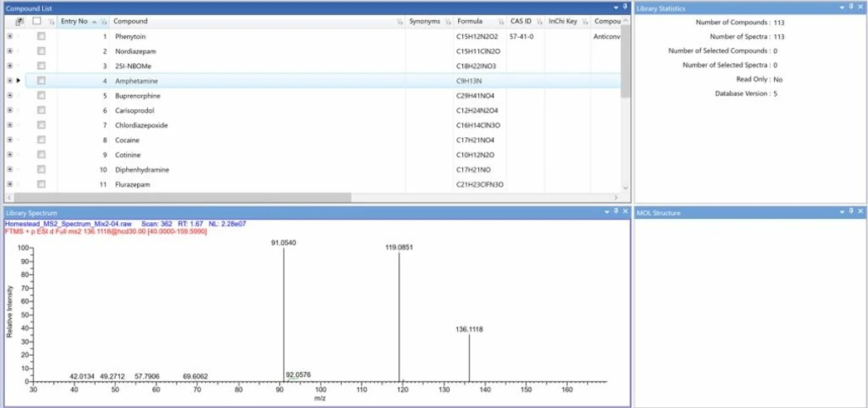Open filter icon for InChi Key column
The image size is (868, 408).
(584, 22)
